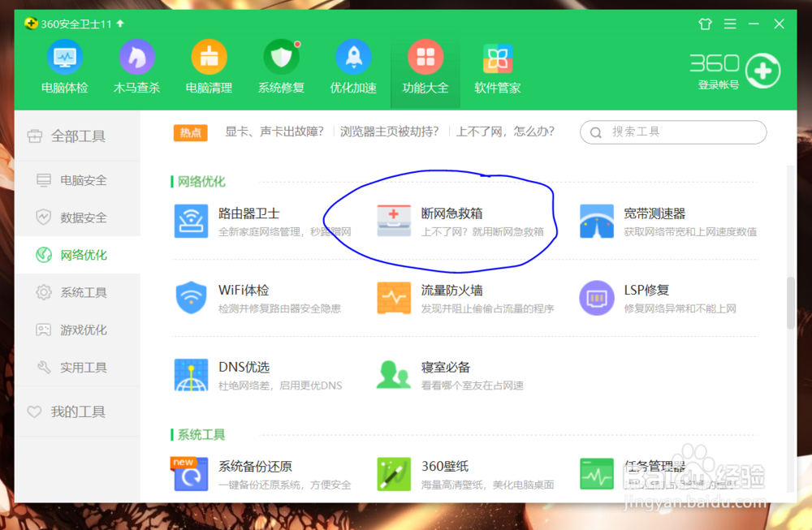The height and width of the screenshot is (530, 812).
Task: Click description 修复网络异常和不能上网
Action: 680,309
